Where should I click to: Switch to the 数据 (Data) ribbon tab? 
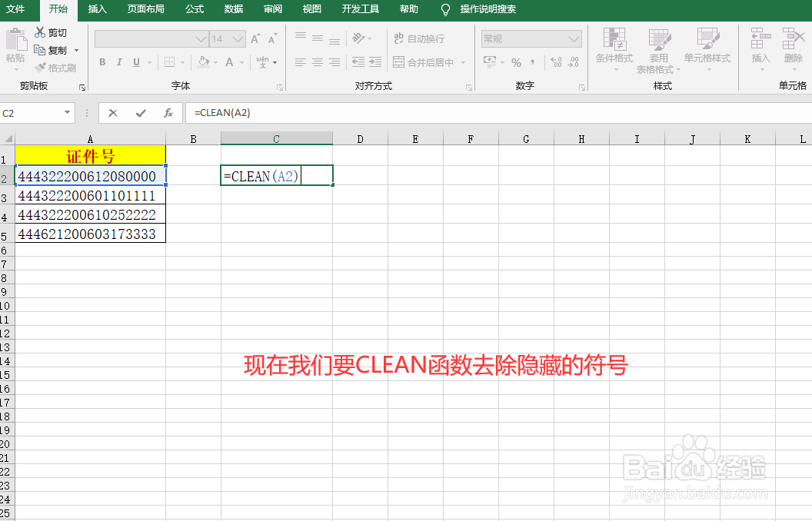coord(233,10)
